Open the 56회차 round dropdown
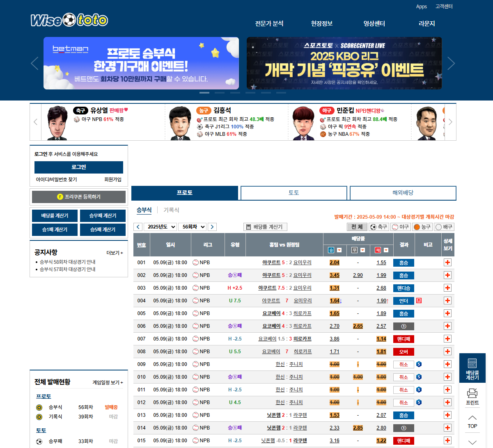The image size is (493, 448). [x=192, y=227]
